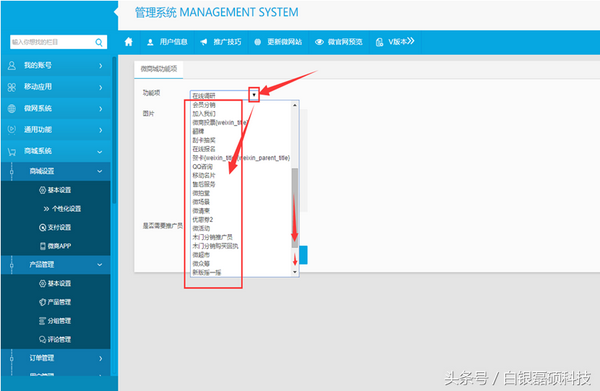This screenshot has height=391, width=600.
Task: Click the V版本 nav item
Action: click(x=395, y=42)
